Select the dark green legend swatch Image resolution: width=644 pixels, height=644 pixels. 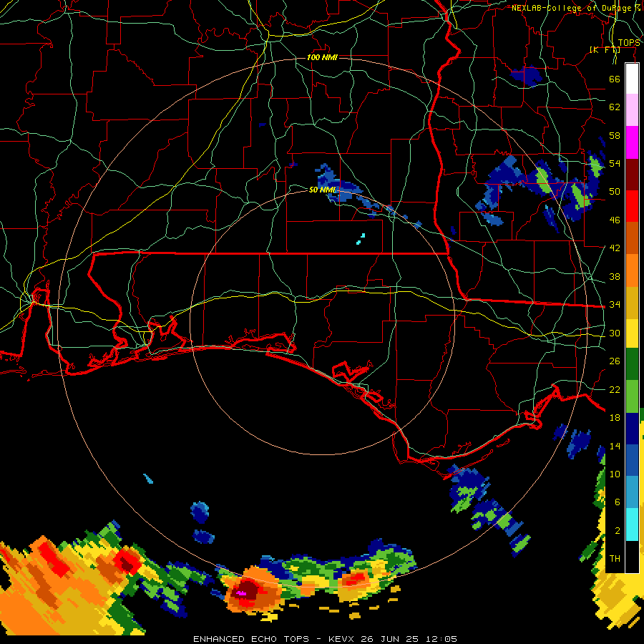[x=632, y=364]
